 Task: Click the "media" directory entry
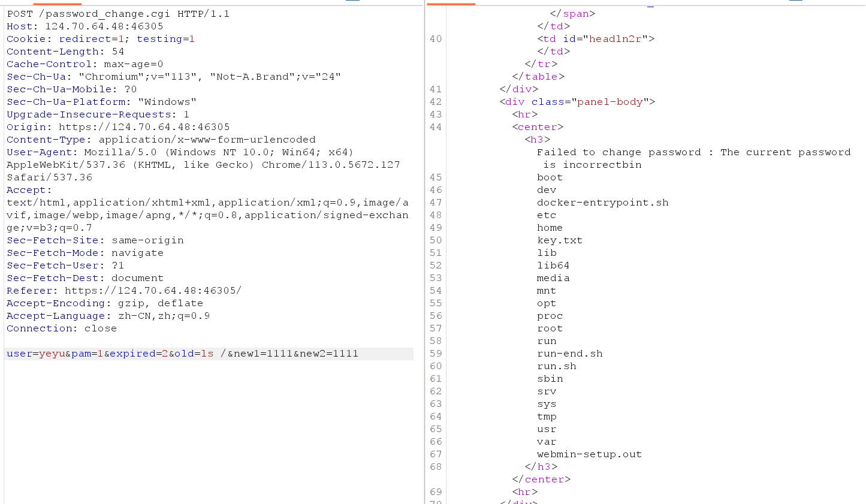553,278
